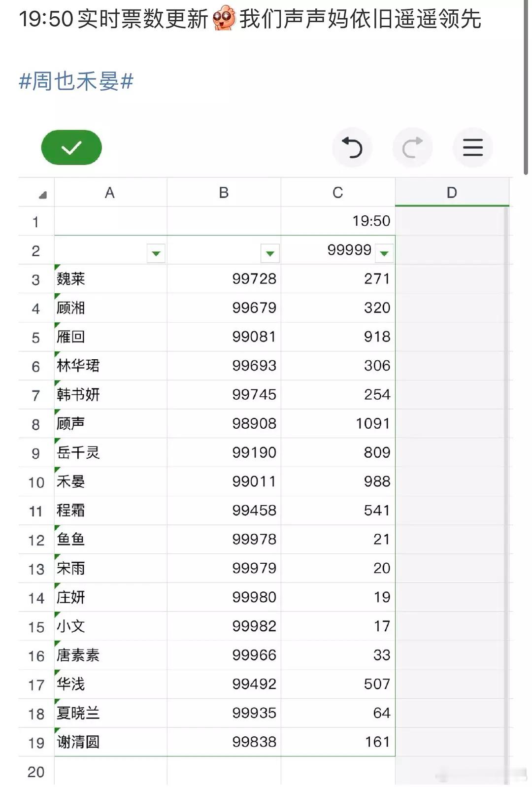Click name cell 鱼鱼
532x787 pixels.
pos(110,539)
